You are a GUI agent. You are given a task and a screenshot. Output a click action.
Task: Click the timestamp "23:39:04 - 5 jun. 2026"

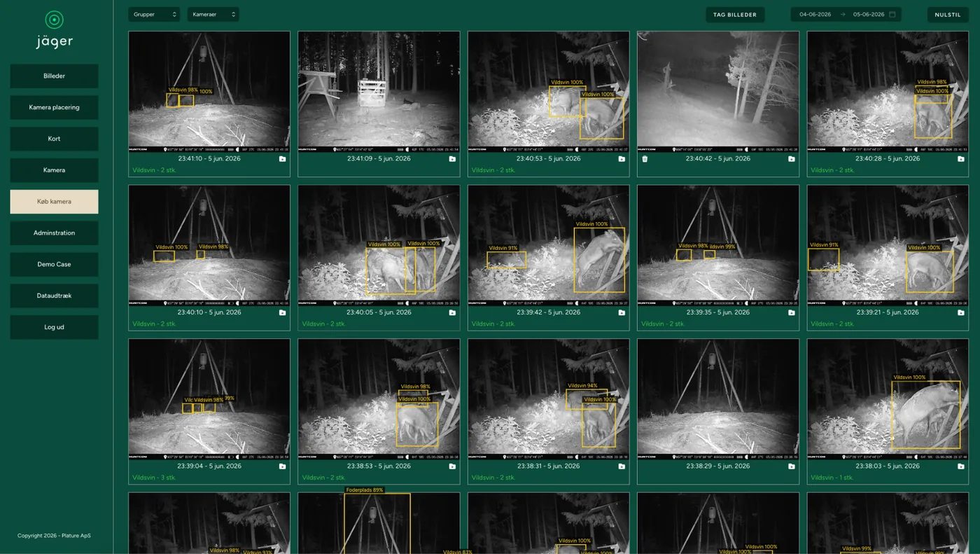point(209,466)
